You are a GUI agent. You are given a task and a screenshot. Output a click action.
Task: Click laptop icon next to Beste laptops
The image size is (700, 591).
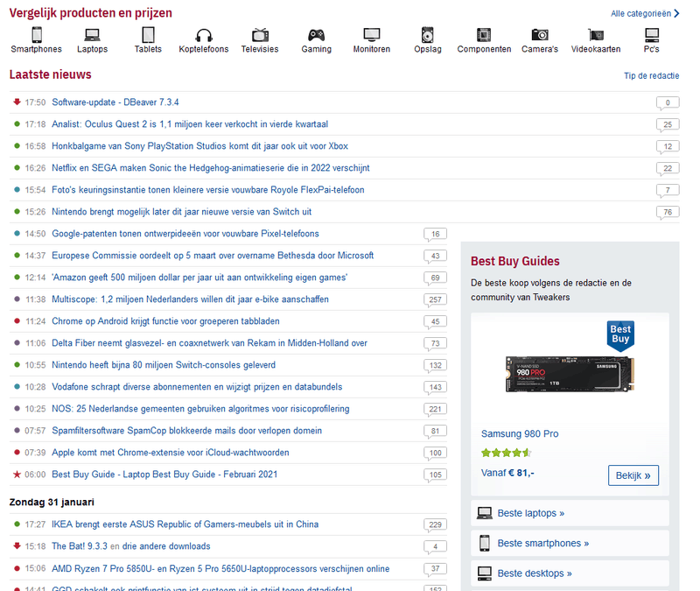[x=485, y=513]
